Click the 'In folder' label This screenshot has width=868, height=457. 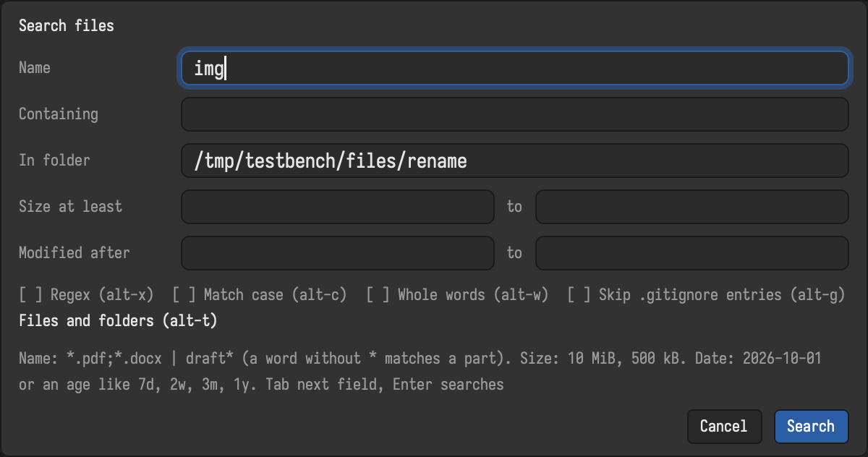pos(54,161)
